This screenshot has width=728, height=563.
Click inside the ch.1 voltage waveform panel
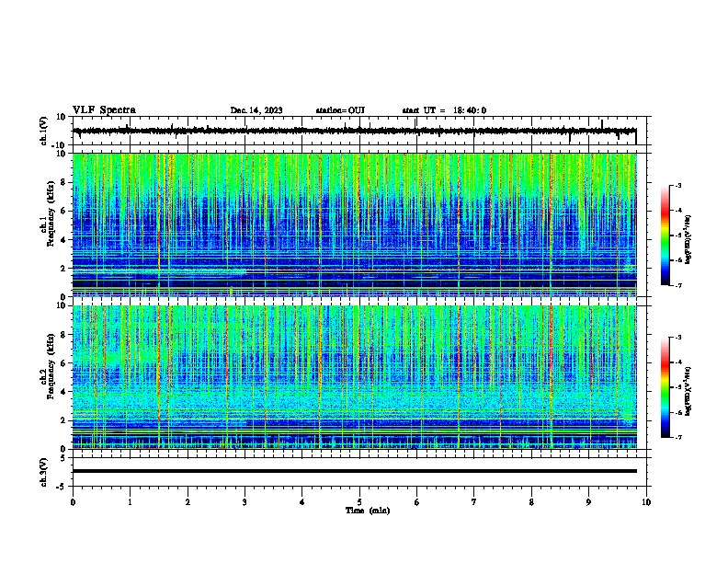[x=361, y=131]
